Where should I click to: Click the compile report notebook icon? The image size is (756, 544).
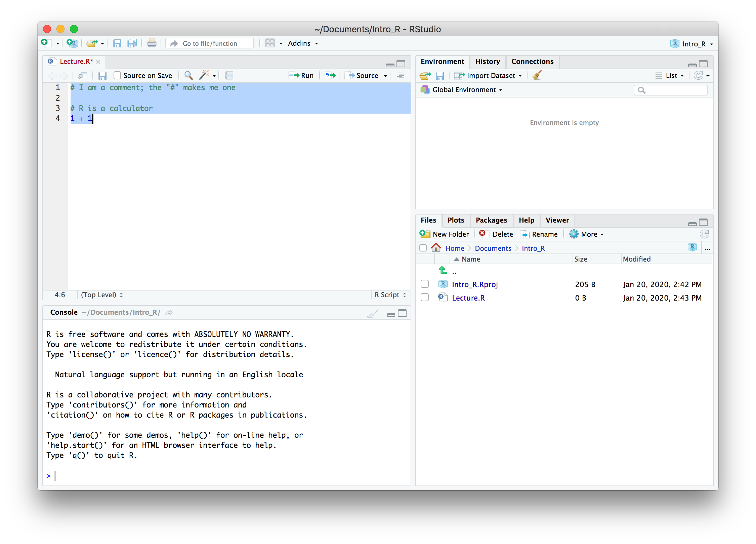point(229,76)
